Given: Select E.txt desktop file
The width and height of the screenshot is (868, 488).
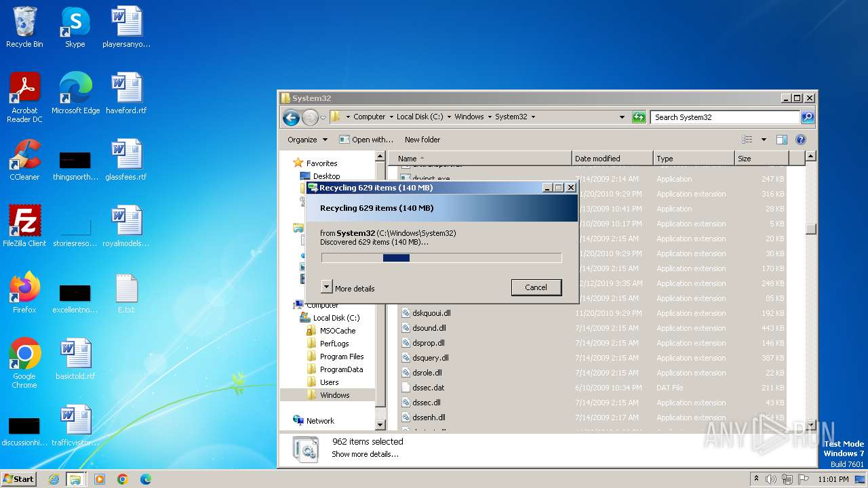Looking at the screenshot, I should [126, 293].
